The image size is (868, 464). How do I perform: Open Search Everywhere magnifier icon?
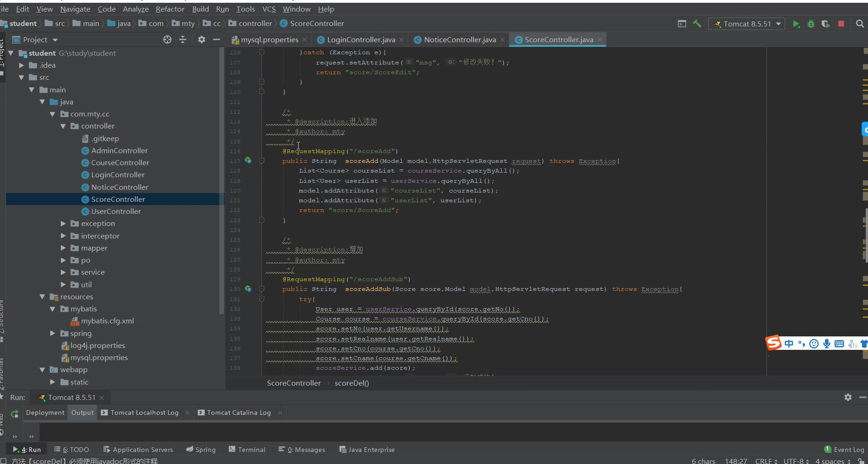[860, 24]
